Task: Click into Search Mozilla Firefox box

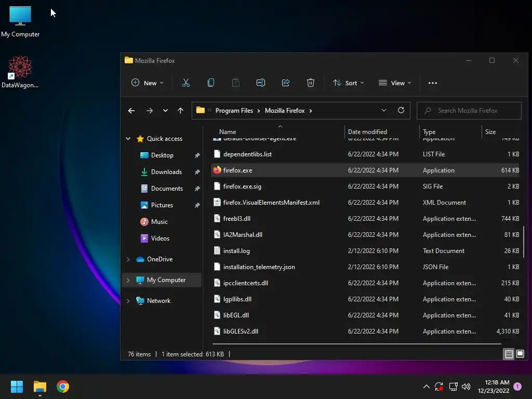Action: 469,111
